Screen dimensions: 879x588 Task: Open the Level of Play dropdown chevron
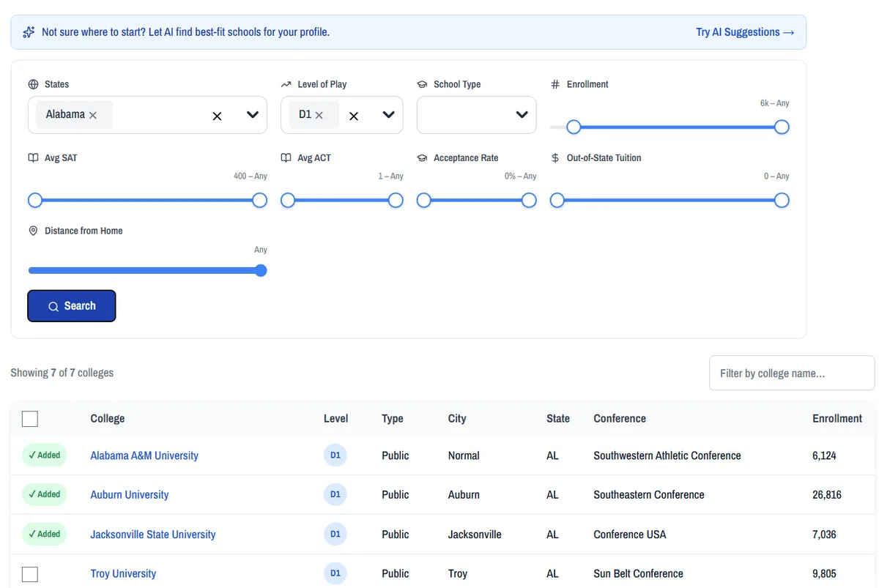[388, 115]
